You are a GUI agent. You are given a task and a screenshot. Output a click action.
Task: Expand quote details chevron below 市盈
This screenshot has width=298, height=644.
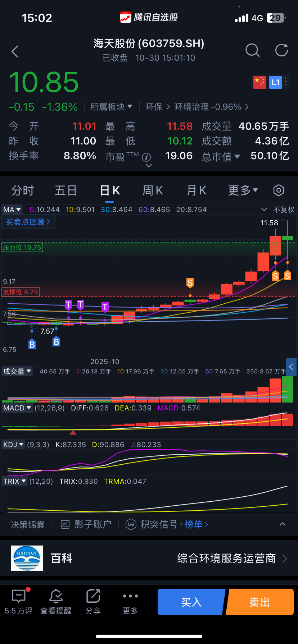coord(148,166)
